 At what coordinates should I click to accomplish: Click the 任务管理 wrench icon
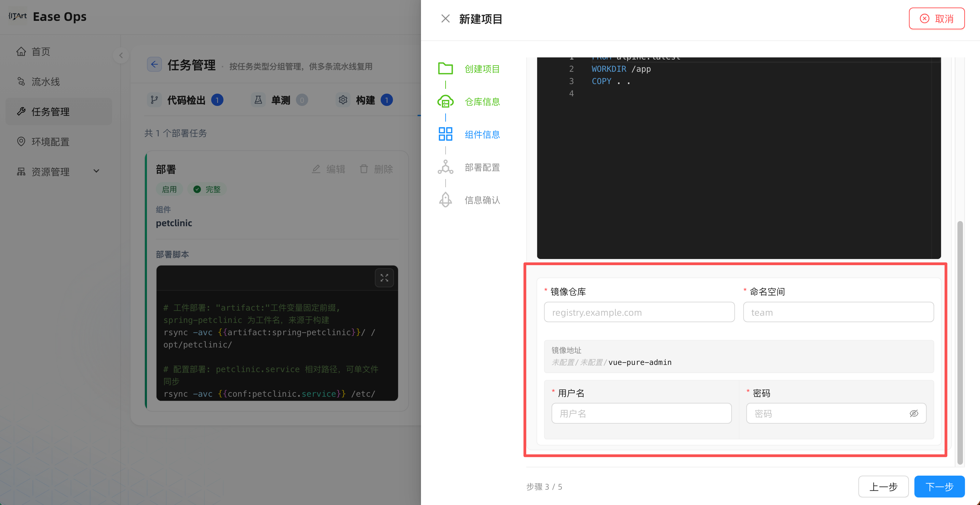[x=21, y=111]
